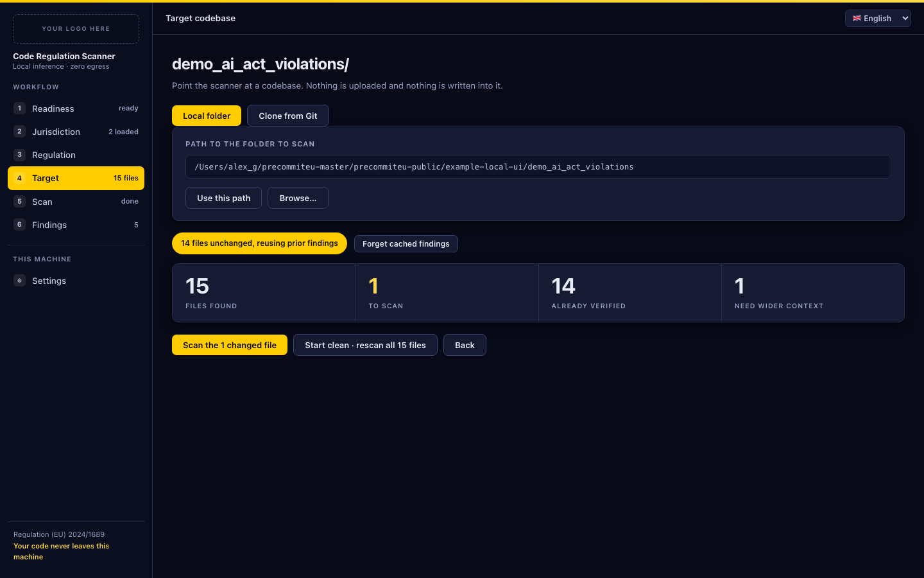Select the Target step in sidebar
The height and width of the screenshot is (578, 924).
point(76,178)
